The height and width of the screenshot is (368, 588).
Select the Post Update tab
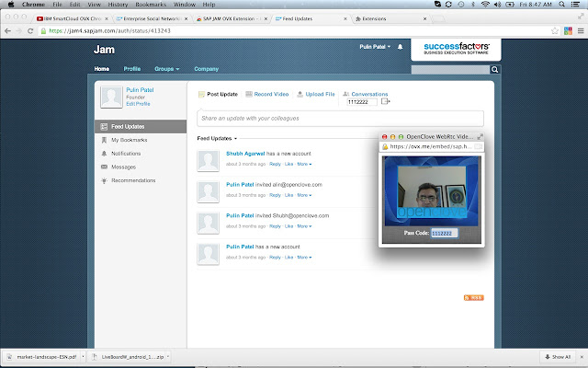(218, 94)
